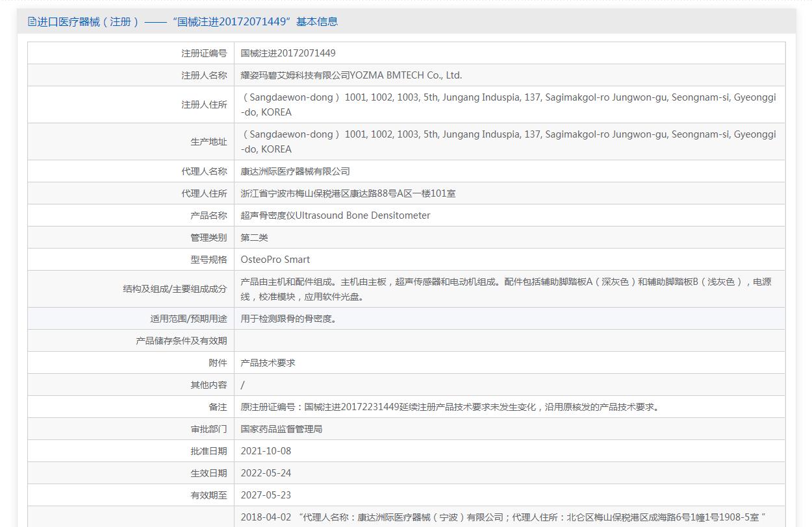
Task: Click the empty 产品储存条件及有效期 value cell
Action: tap(509, 341)
